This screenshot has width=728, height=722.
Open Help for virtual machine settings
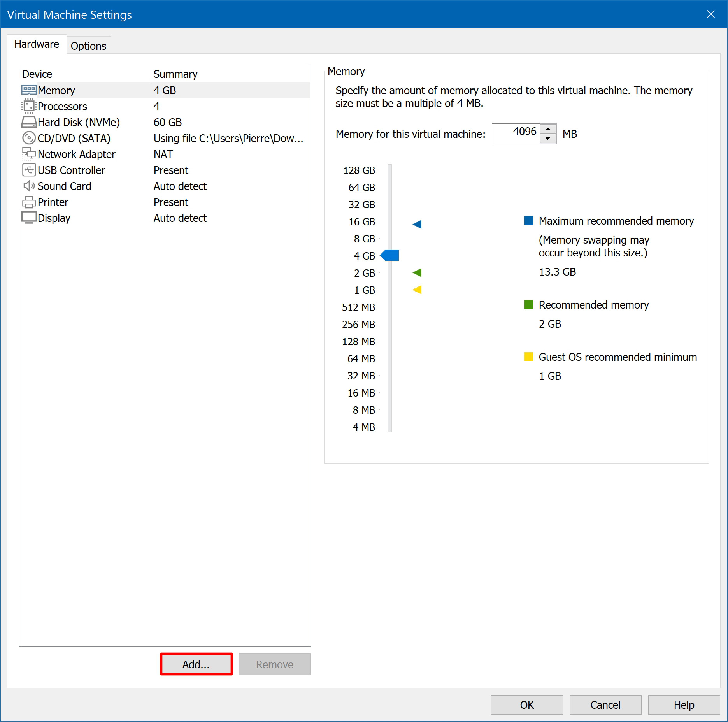pos(684,705)
